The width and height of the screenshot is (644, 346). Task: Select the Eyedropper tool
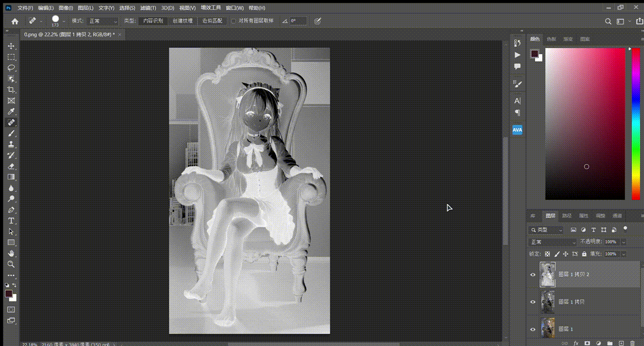(11, 111)
